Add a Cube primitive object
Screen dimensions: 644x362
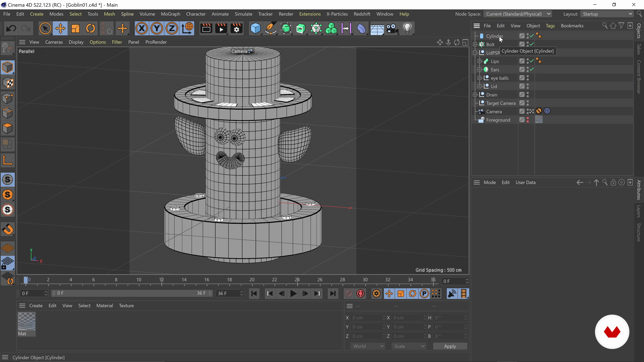[x=255, y=28]
